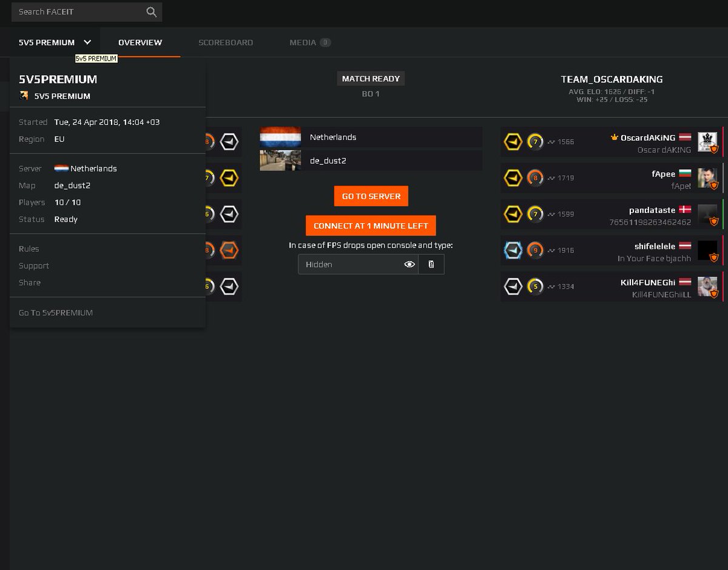
Task: Open OscardAKiNG's profile avatar
Action: click(x=707, y=142)
